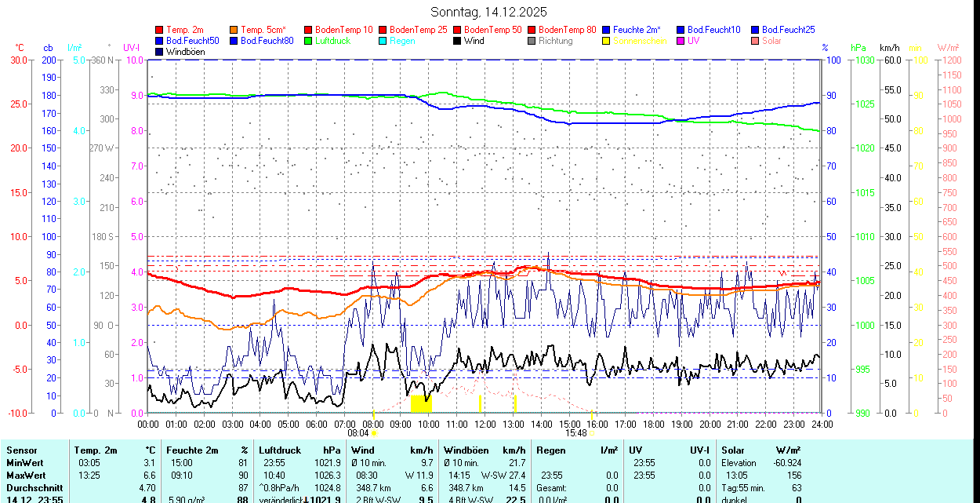Click the Solar legend label
This screenshot has height=503, width=980.
771,41
